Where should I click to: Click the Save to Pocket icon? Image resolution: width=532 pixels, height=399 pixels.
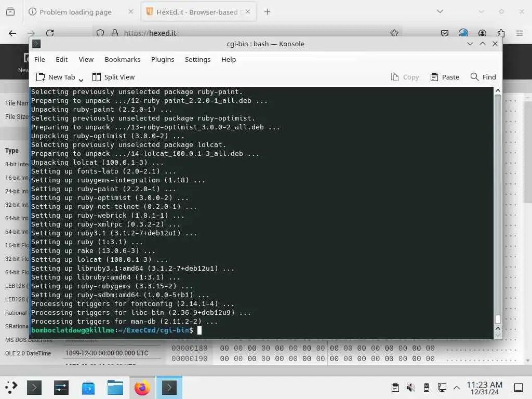pyautogui.click(x=445, y=33)
